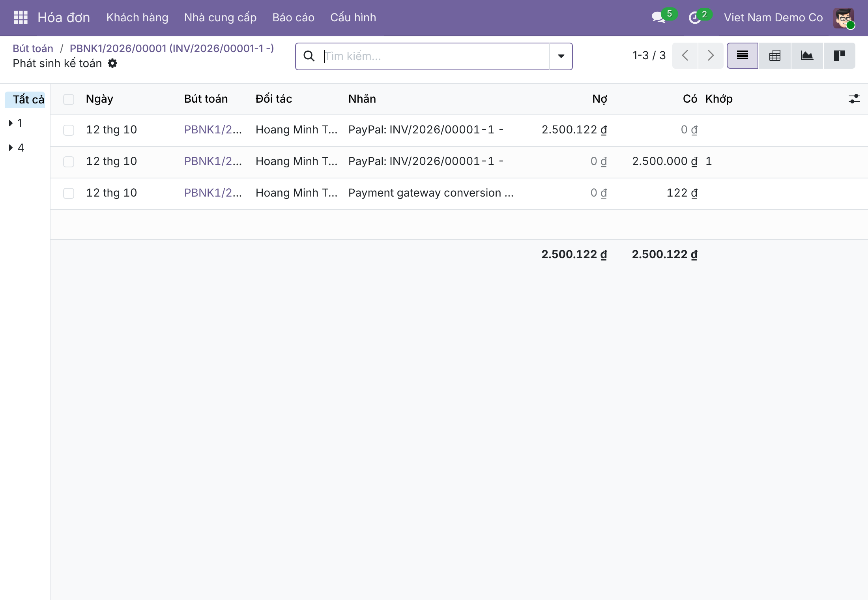
Task: Open the activities clock icon
Action: coord(694,18)
